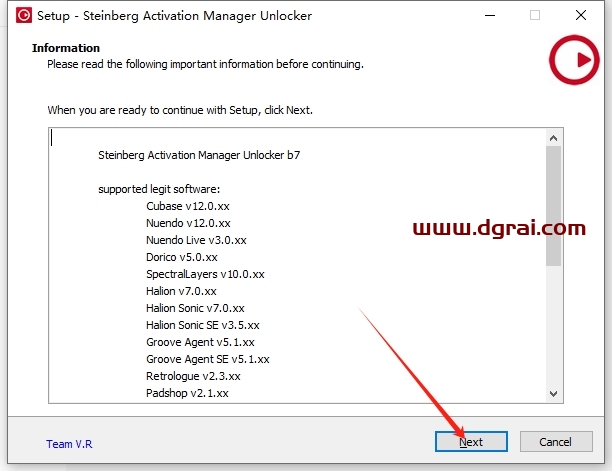Select the 'SpectralLayers v10.0.xx' line
The height and width of the screenshot is (471, 612).
point(205,274)
